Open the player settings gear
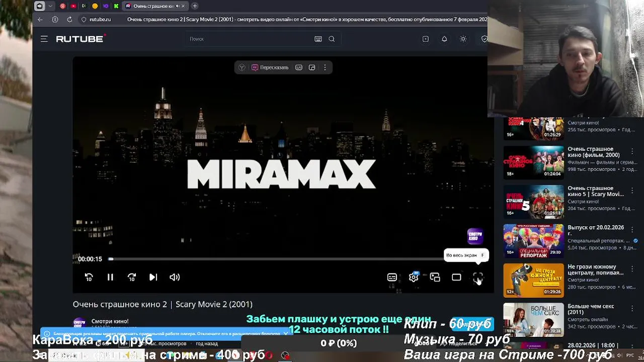The height and width of the screenshot is (362, 644). 414,277
